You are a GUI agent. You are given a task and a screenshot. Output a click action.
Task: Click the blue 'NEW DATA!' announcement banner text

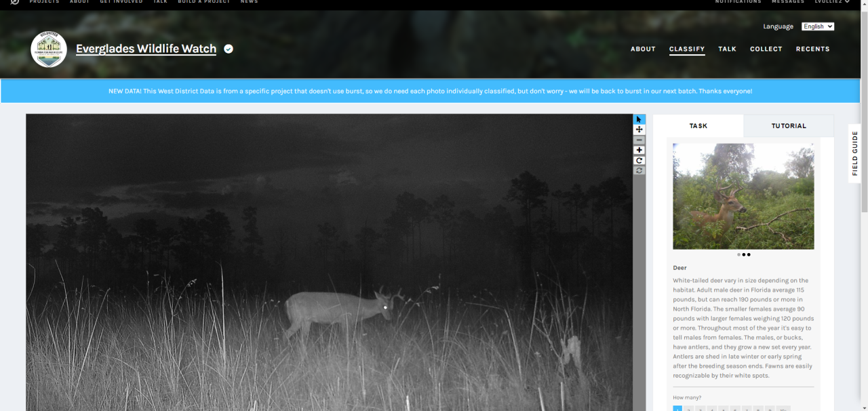pos(430,91)
